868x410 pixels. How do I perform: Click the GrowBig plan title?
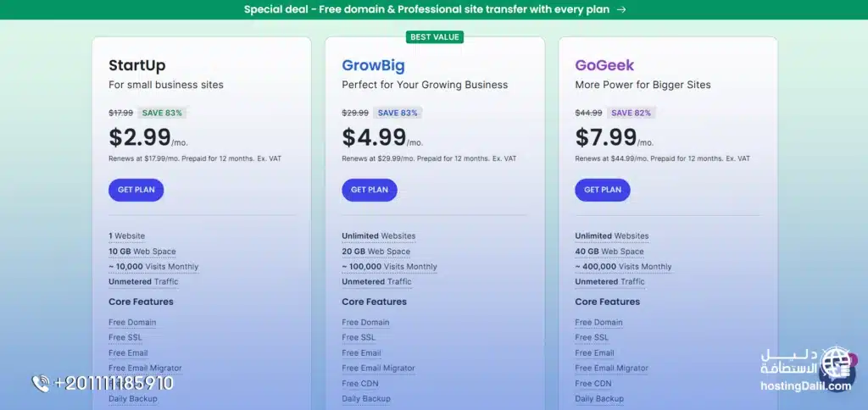373,65
